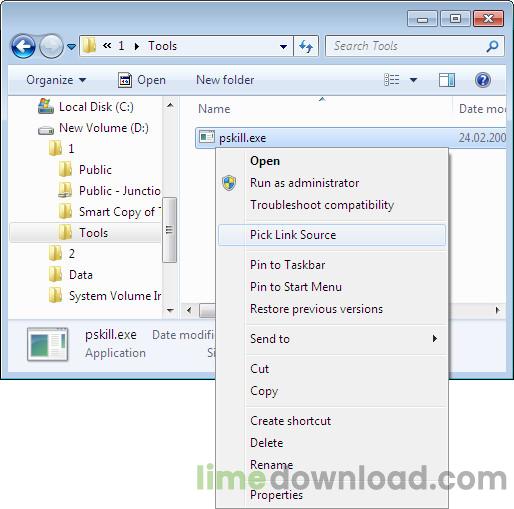Click the shield icon for Run as administrator

click(x=229, y=183)
